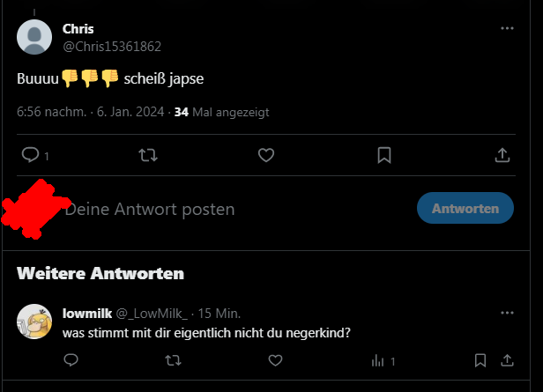Open Chris's profile picture
543x392 pixels.
[x=34, y=37]
